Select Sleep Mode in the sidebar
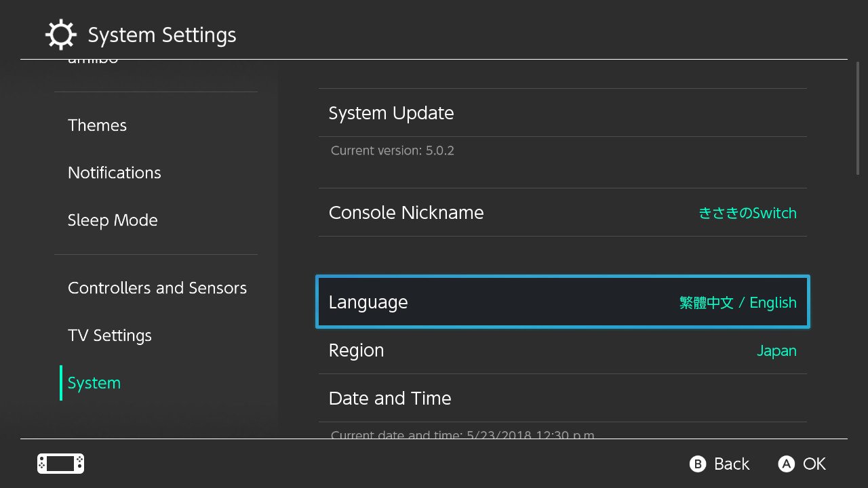Viewport: 868px width, 488px height. point(113,220)
